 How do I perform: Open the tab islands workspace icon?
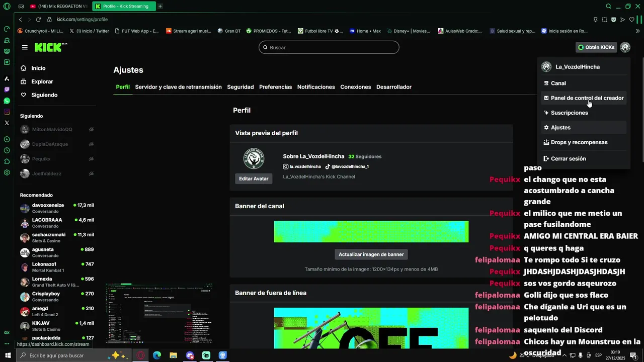21,7
